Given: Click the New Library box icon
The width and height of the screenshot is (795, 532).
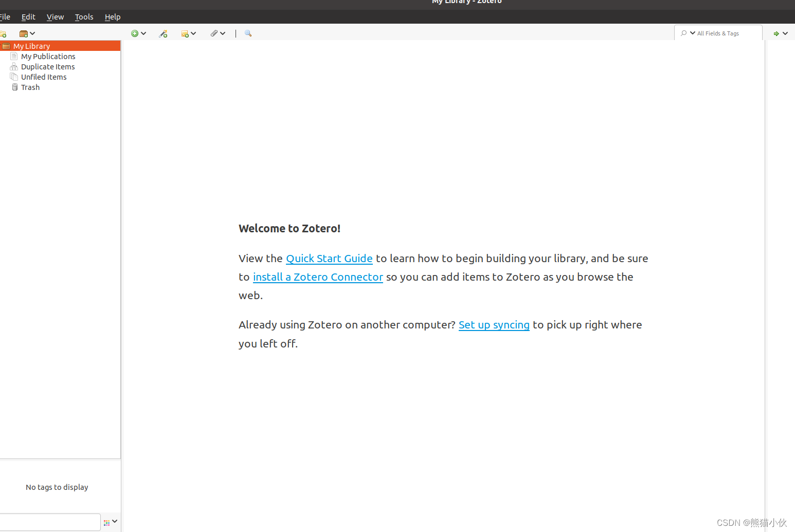Looking at the screenshot, I should pos(23,34).
